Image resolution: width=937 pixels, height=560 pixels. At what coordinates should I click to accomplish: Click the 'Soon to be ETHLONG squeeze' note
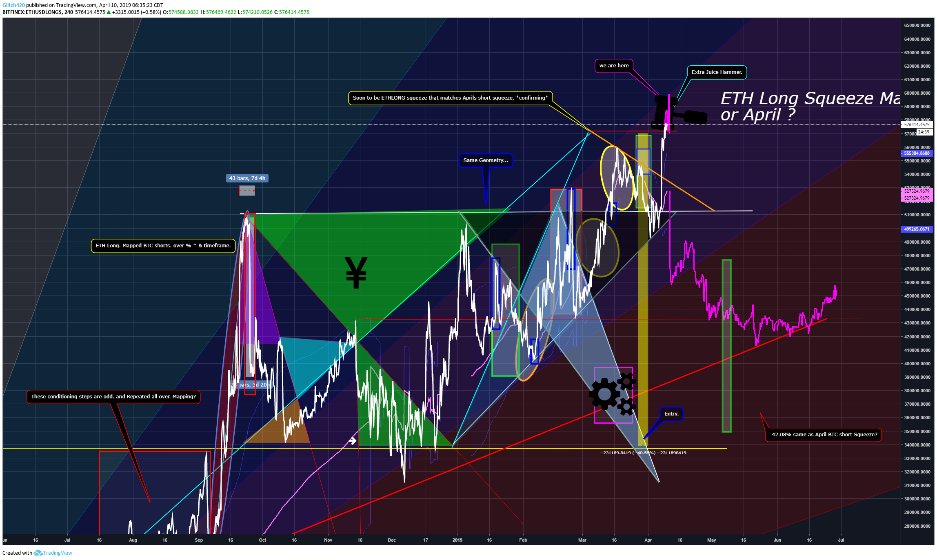[450, 98]
